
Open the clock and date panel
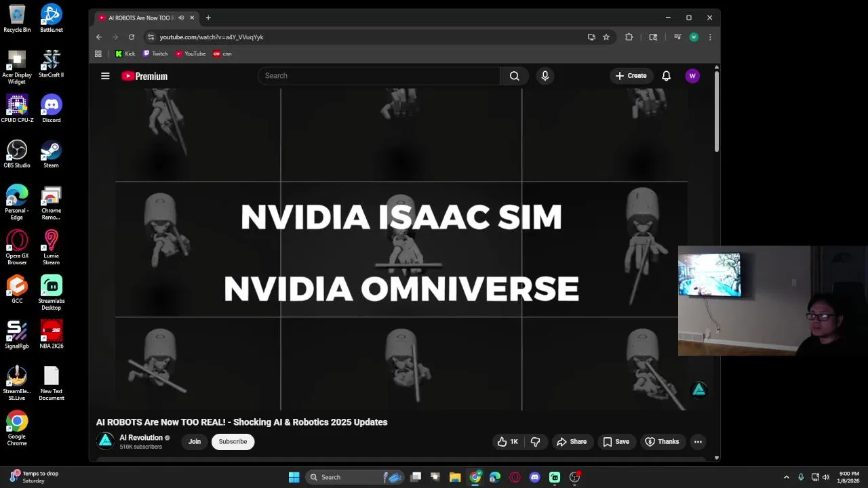[x=848, y=477]
